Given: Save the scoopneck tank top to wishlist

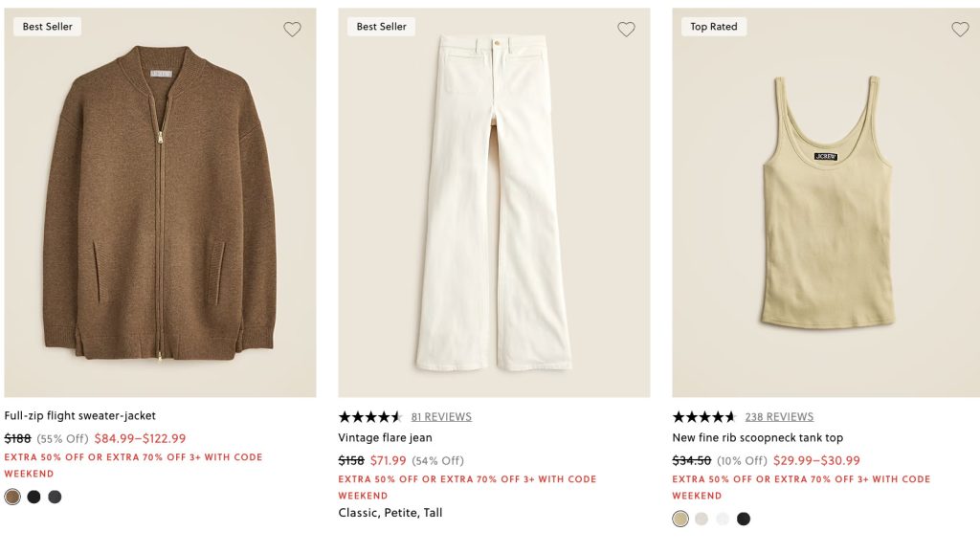Looking at the screenshot, I should [x=960, y=30].
